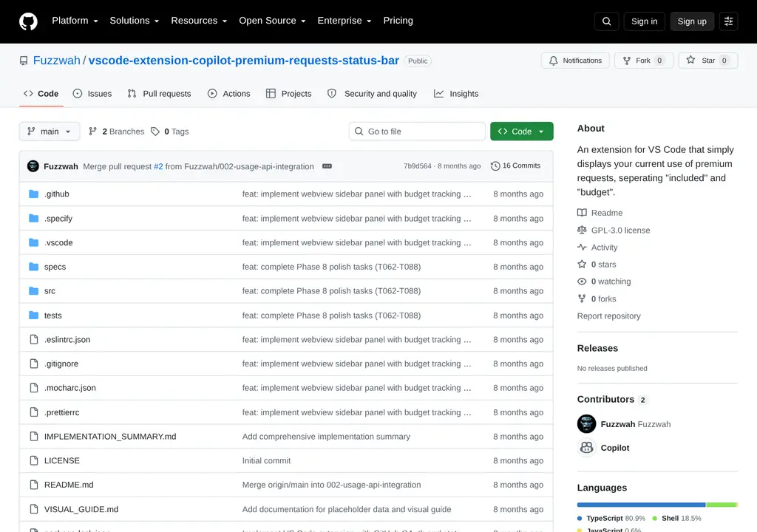This screenshot has width=757, height=532.
Task: View the 0 Tags link
Action: (x=170, y=132)
